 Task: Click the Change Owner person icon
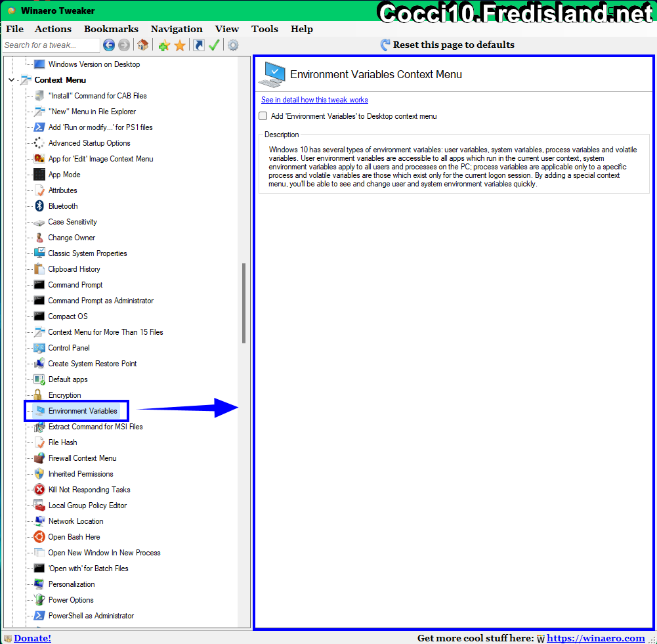[39, 238]
